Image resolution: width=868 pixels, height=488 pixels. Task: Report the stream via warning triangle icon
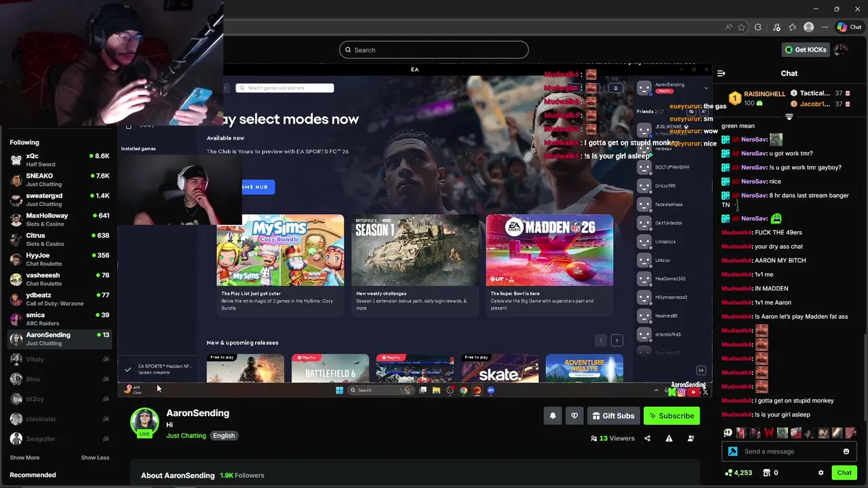(669, 439)
